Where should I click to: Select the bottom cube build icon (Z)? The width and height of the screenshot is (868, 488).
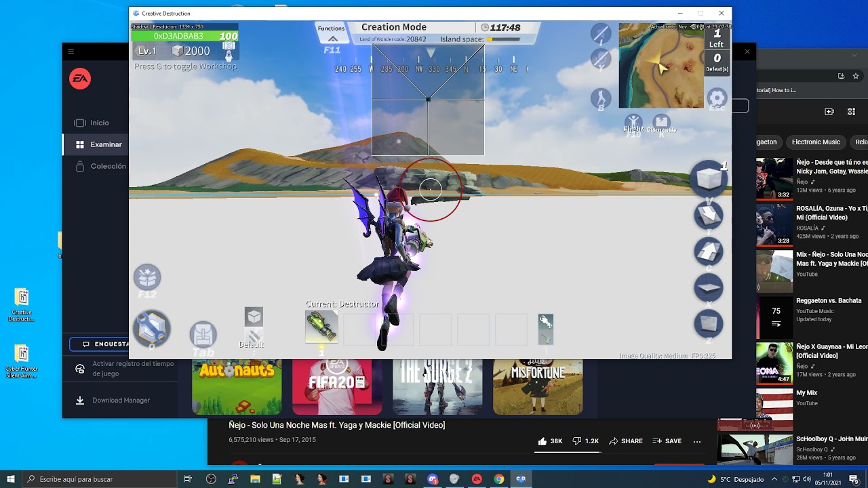point(709,324)
